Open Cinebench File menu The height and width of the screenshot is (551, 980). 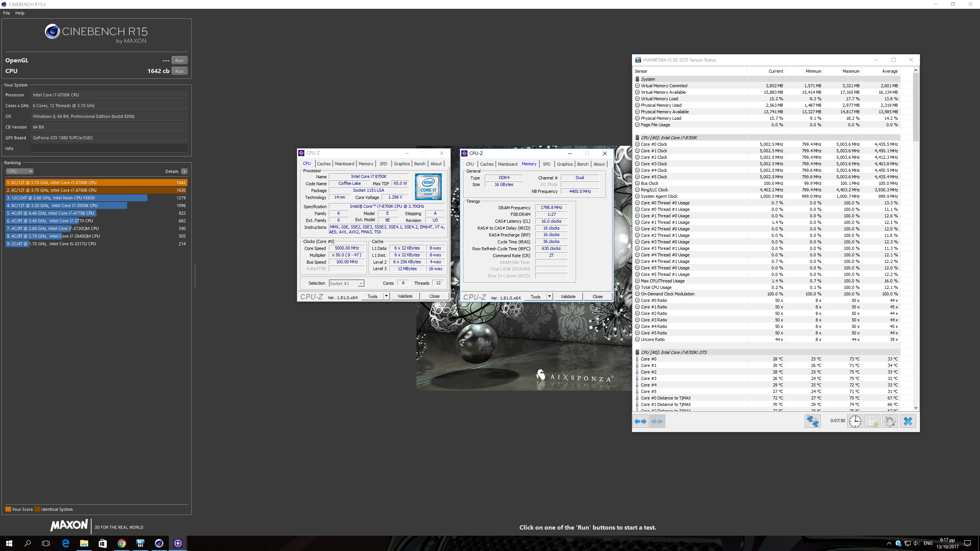7,13
